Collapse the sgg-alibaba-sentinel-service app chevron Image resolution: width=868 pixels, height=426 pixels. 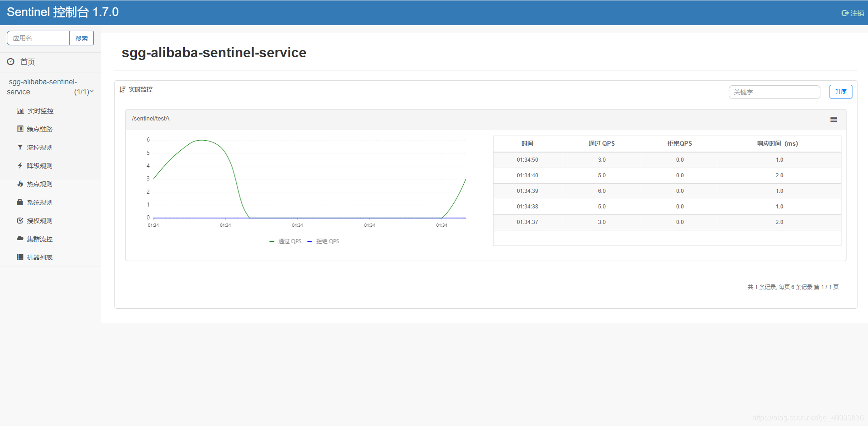pos(92,92)
